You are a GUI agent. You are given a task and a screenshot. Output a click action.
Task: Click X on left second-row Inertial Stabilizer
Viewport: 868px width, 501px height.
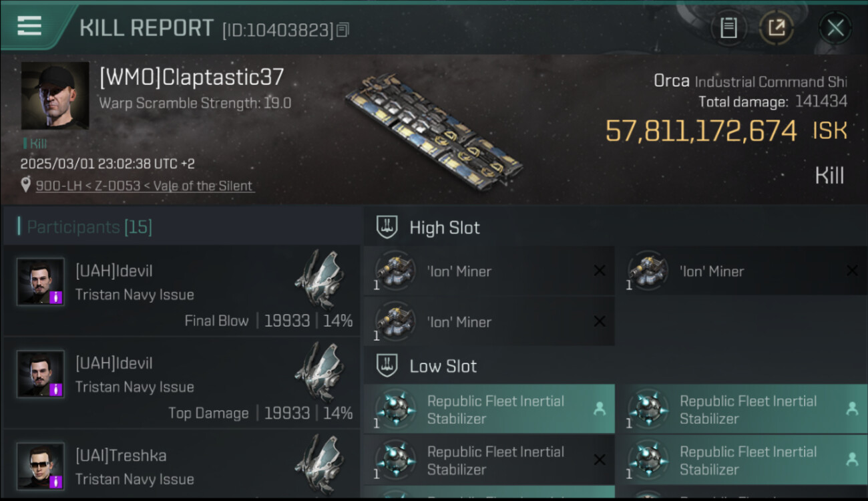coord(600,460)
